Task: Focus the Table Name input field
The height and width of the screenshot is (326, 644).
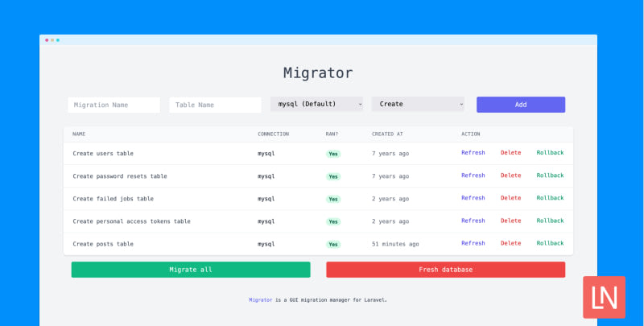Action: click(215, 105)
